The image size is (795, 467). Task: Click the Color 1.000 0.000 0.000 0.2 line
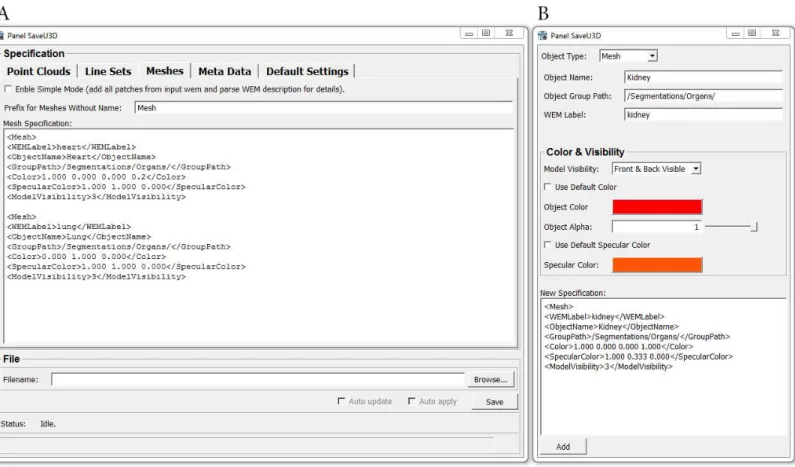[96, 177]
